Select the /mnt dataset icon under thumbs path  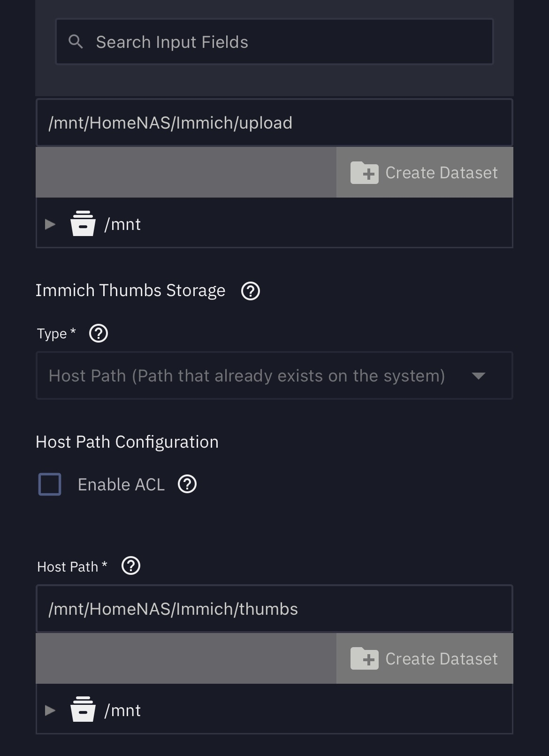(x=83, y=710)
